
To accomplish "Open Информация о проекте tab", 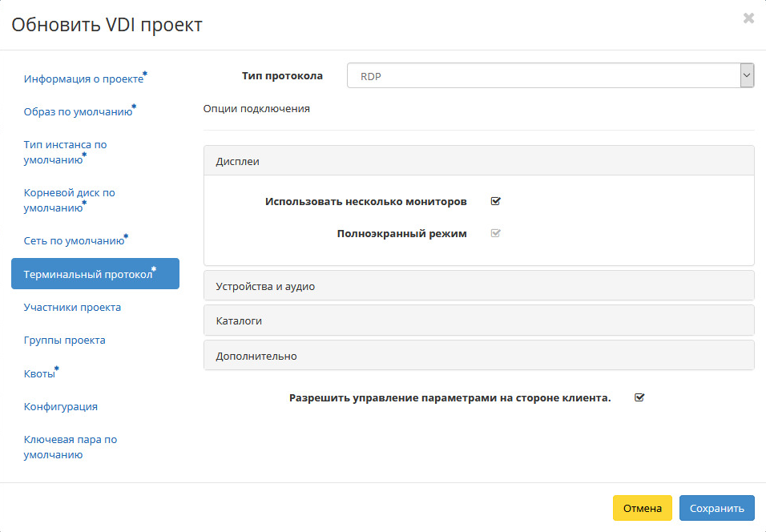I will point(83,79).
